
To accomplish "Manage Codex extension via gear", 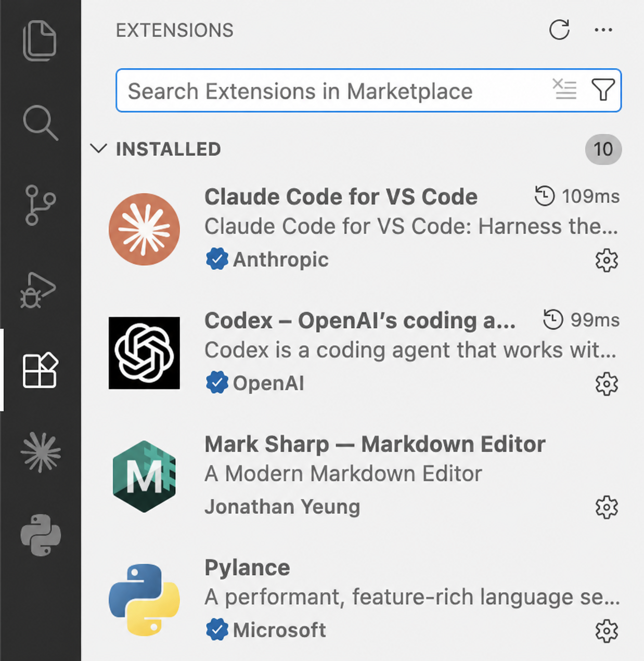I will 607,384.
